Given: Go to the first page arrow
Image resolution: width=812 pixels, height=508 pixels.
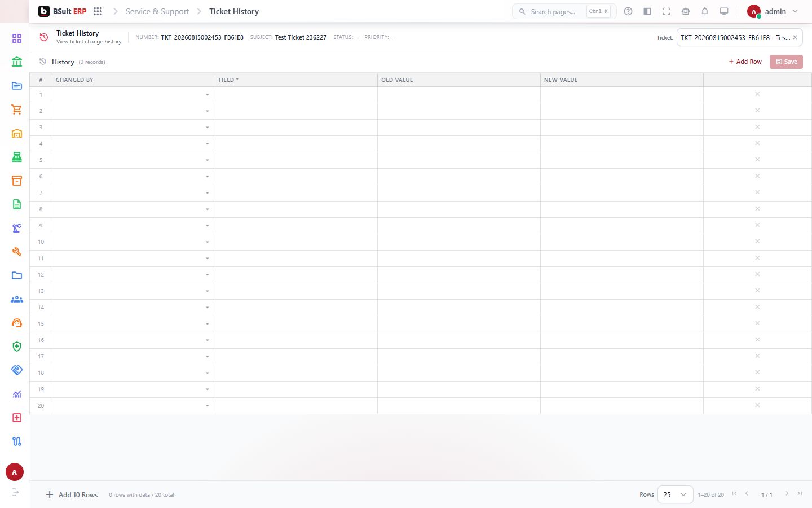Looking at the screenshot, I should [x=734, y=494].
